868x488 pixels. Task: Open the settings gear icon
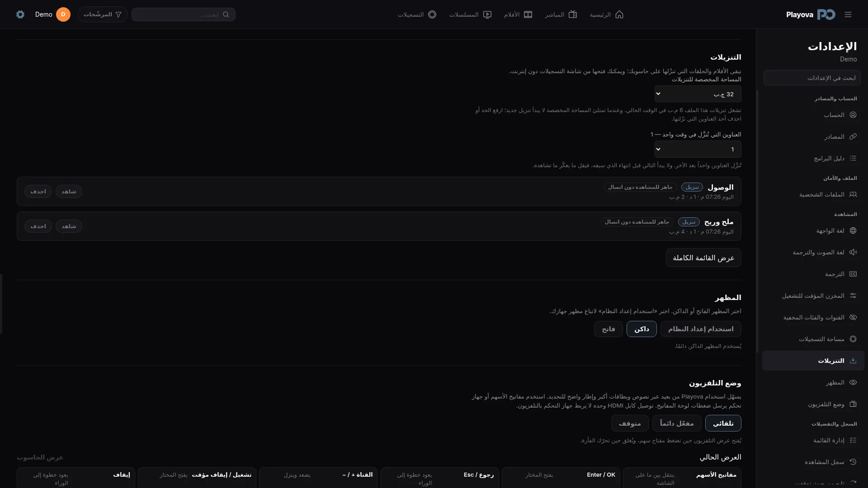(20, 14)
